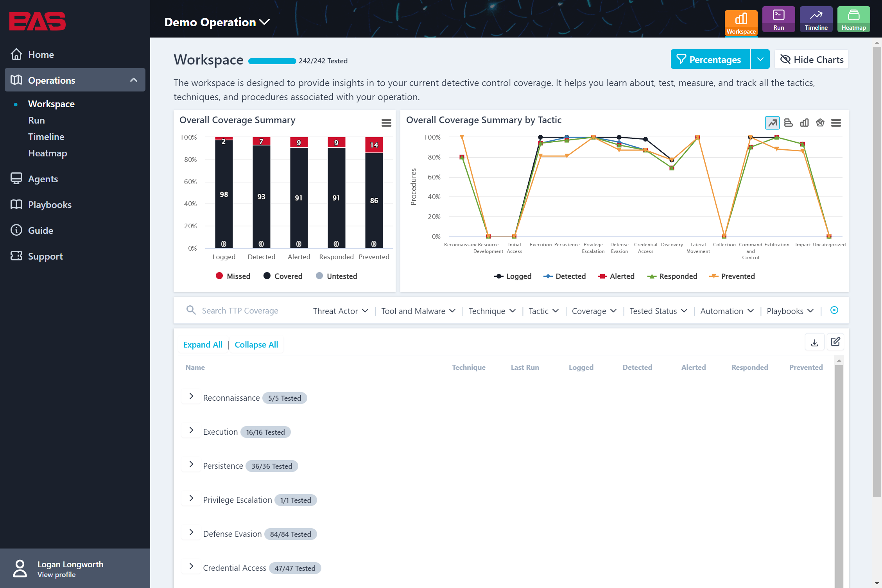Expand the Credential Access row
Viewport: 882px width, 588px height.
coord(191,566)
